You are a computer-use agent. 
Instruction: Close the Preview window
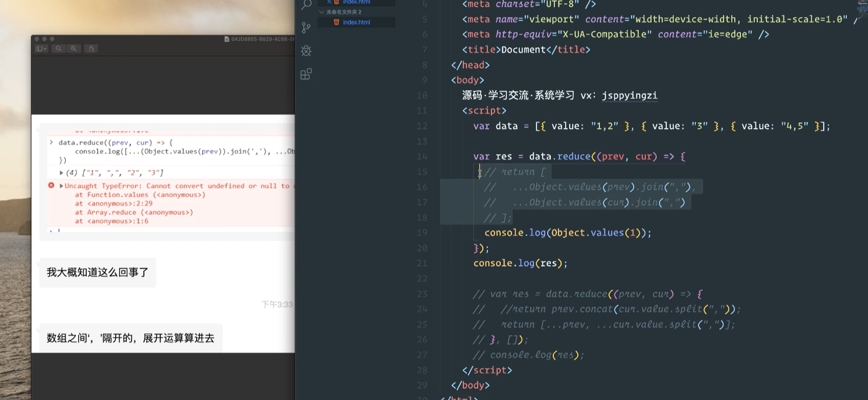(x=37, y=39)
